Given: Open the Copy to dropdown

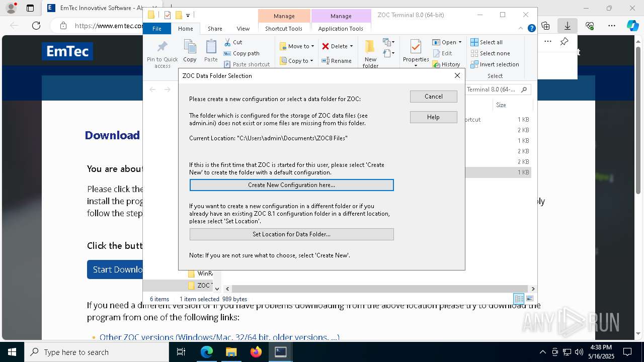Looking at the screenshot, I should click(x=297, y=61).
